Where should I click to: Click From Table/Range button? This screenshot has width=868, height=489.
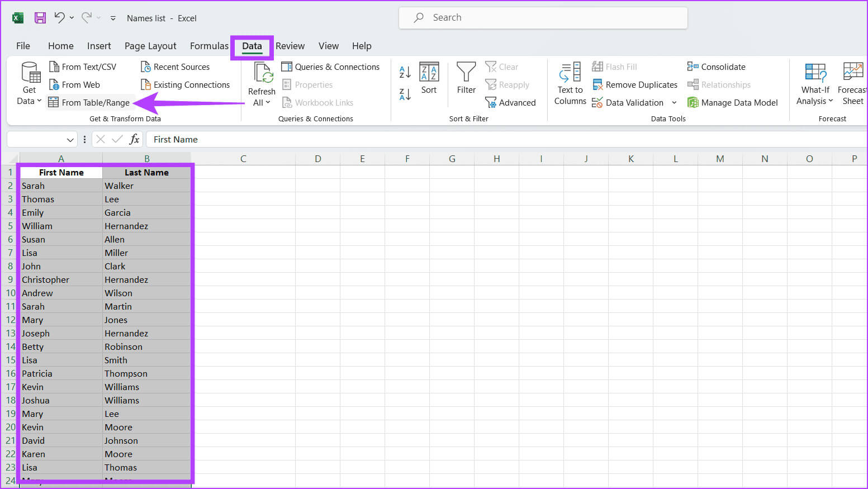[x=89, y=103]
